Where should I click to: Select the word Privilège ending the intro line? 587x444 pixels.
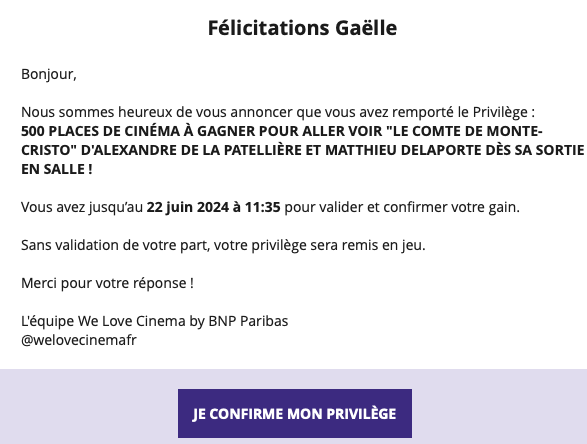pos(501,112)
